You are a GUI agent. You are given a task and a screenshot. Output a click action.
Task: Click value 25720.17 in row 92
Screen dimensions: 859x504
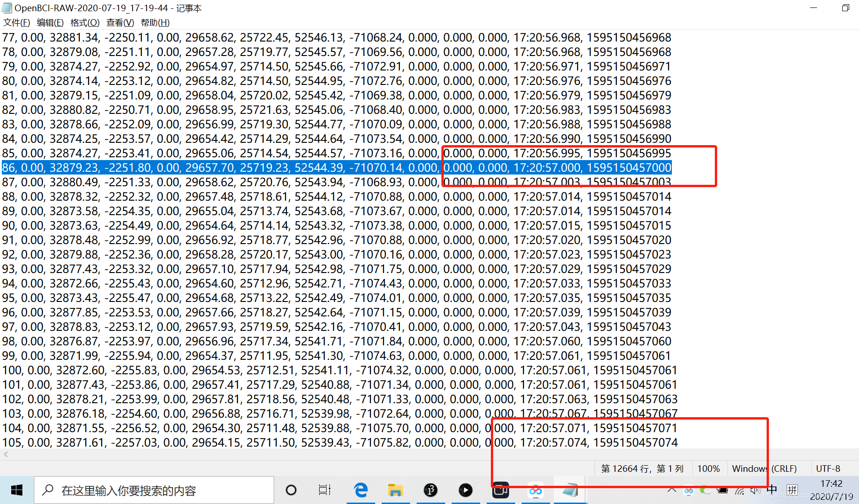pyautogui.click(x=264, y=254)
